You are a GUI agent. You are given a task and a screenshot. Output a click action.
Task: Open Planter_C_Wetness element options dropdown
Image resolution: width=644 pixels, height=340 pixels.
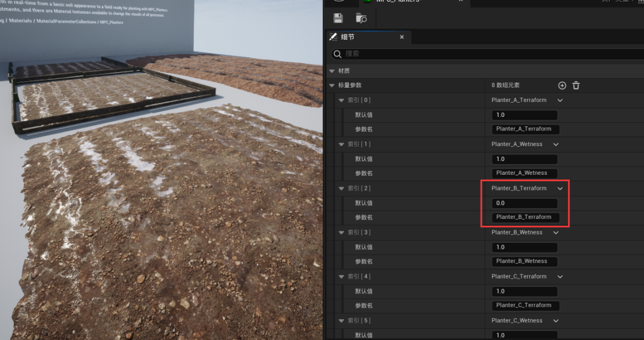[556, 321]
